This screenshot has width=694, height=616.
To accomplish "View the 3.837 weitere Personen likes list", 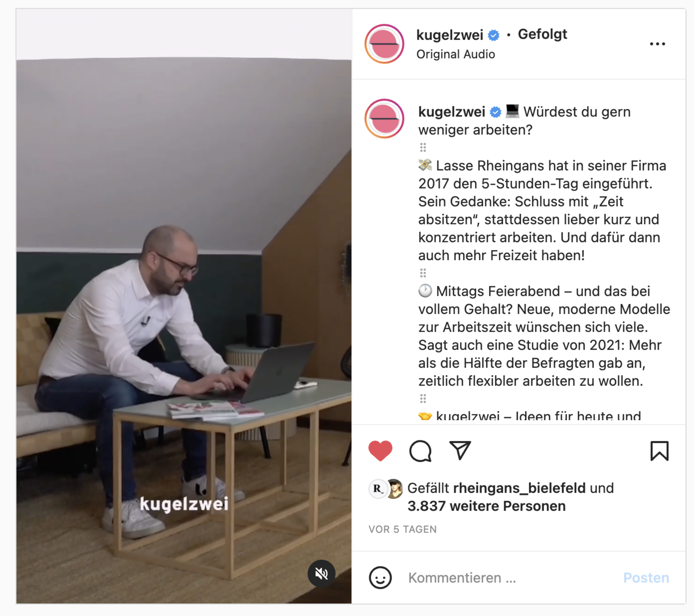I will [486, 506].
